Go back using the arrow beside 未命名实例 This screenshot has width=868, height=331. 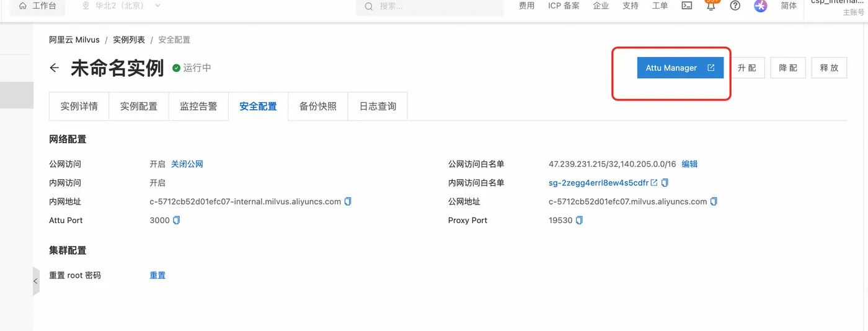click(55, 68)
